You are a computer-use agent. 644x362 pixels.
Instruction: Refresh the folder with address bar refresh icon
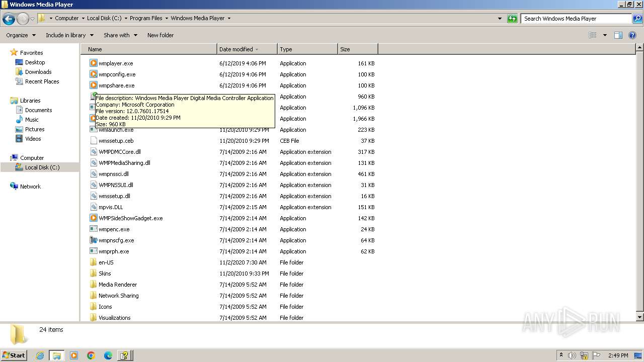point(512,19)
